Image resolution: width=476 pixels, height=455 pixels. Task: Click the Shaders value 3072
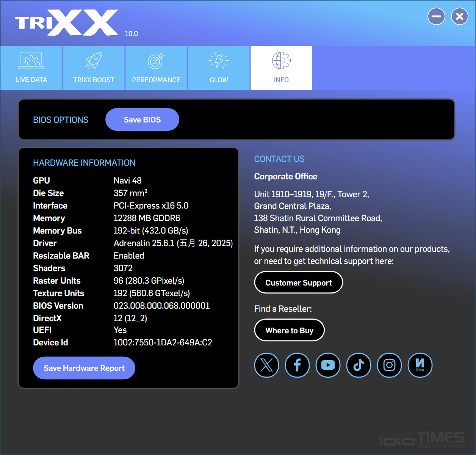(x=123, y=268)
